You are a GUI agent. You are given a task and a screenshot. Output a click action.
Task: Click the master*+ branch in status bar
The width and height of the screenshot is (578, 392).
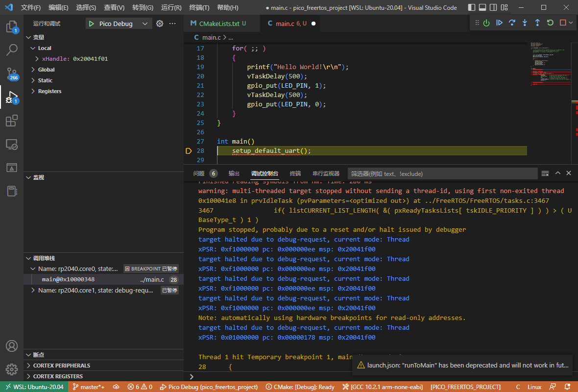pos(89,387)
